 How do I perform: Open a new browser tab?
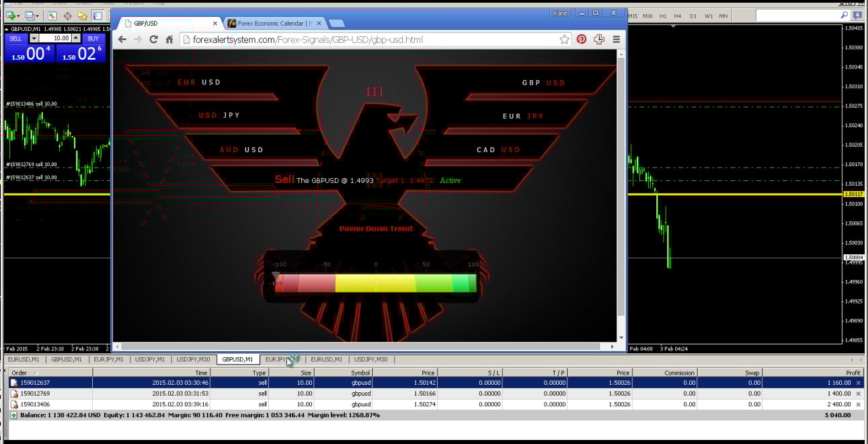336,24
